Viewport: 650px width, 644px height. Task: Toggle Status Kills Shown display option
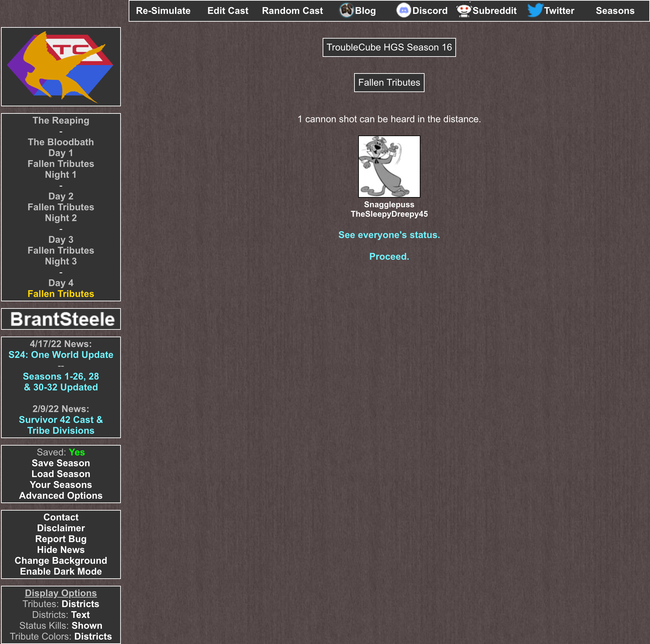87,626
